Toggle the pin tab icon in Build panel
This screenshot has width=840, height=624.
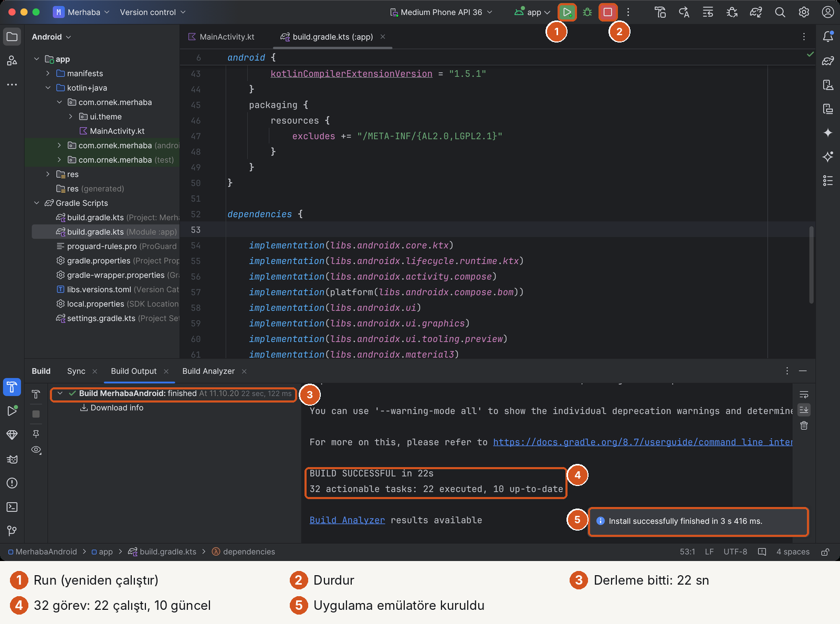[36, 433]
